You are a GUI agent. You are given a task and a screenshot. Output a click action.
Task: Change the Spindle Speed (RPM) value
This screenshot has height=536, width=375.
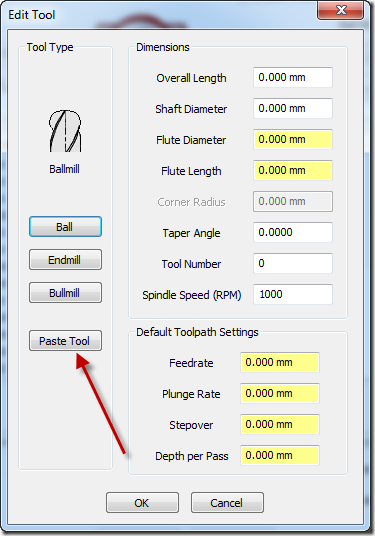(293, 294)
